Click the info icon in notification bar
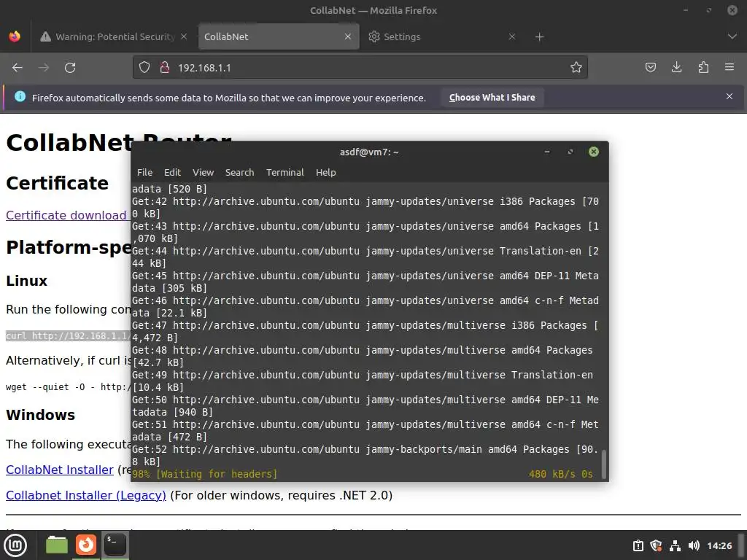 pyautogui.click(x=20, y=97)
